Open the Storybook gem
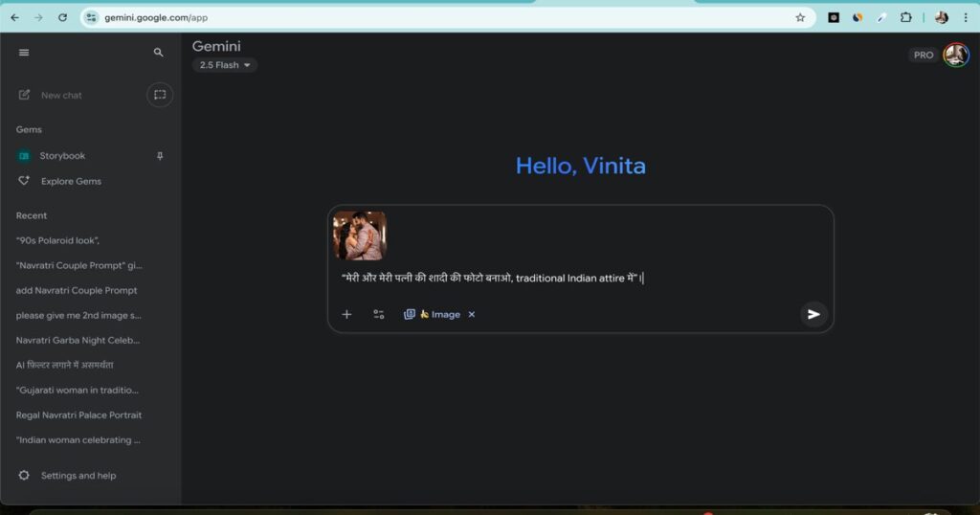 point(62,156)
